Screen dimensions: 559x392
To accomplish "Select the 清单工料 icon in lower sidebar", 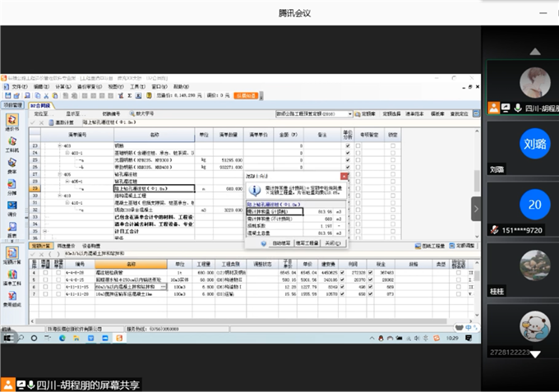I will (12, 278).
